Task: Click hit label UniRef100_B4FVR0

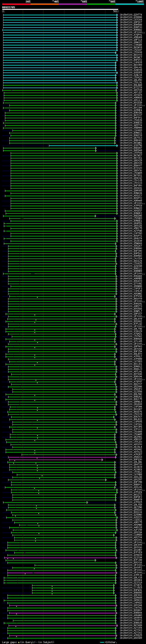Action: 131,186
